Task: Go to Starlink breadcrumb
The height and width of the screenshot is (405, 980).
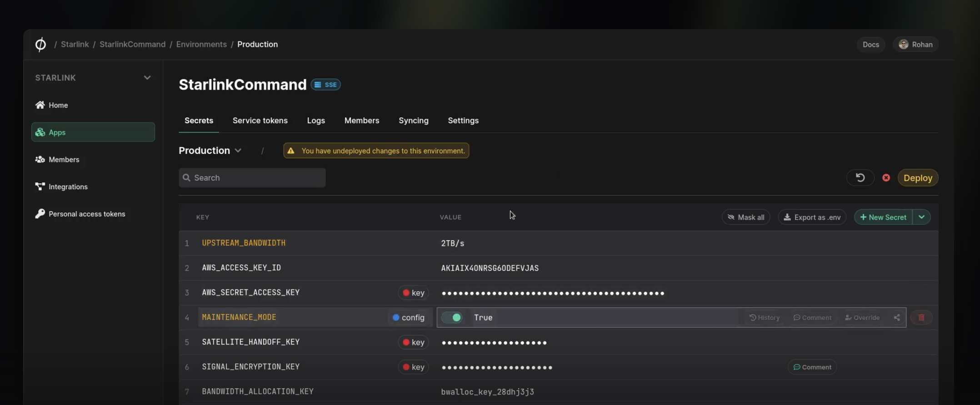Action: point(75,44)
